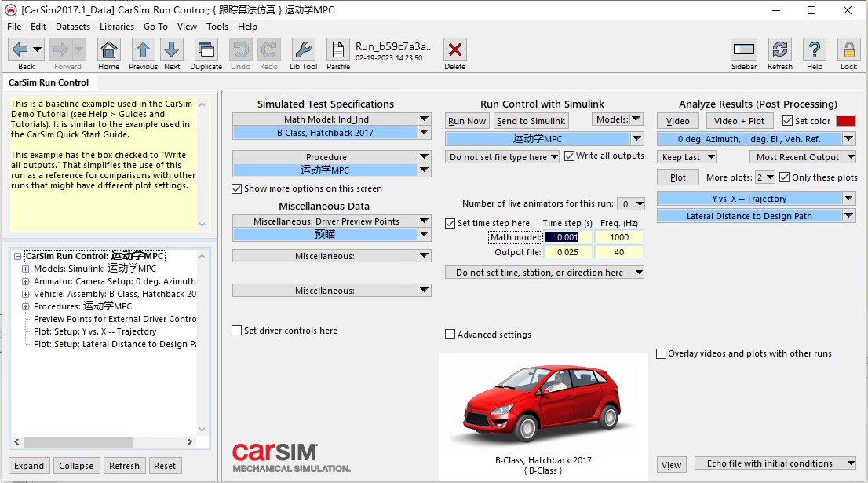Screen dimensions: 868x483
Task: Toggle Set color checkbox
Action: [788, 121]
